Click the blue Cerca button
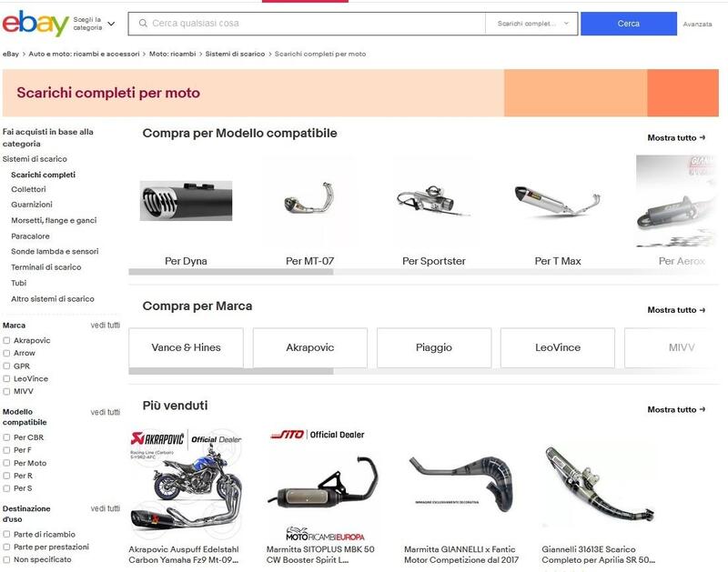The height and width of the screenshot is (572, 728). tap(628, 24)
